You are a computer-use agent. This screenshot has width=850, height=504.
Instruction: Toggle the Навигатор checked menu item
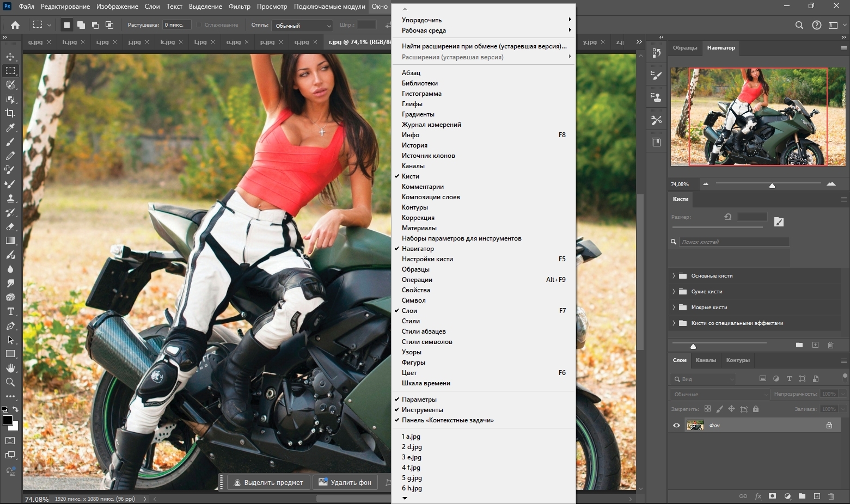pyautogui.click(x=484, y=249)
